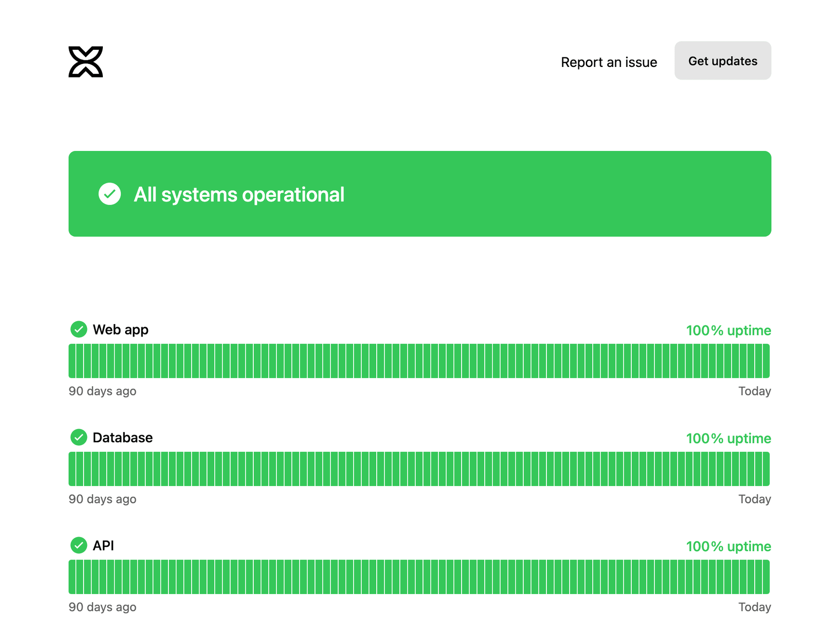
Task: Click the Web app uptime history bar
Action: pyautogui.click(x=419, y=361)
